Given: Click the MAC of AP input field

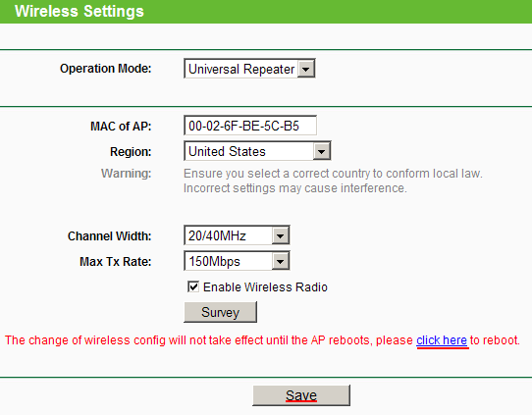Looking at the screenshot, I should (250, 126).
